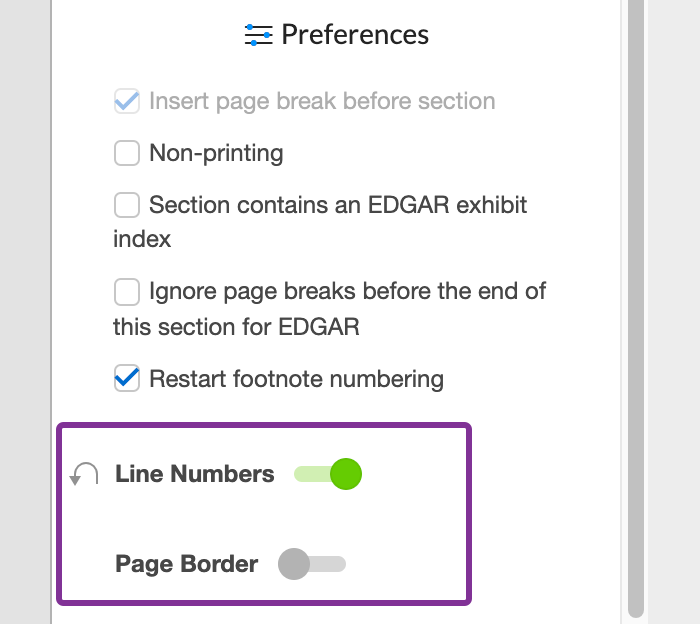Click the Preferences sliders icon

click(258, 35)
